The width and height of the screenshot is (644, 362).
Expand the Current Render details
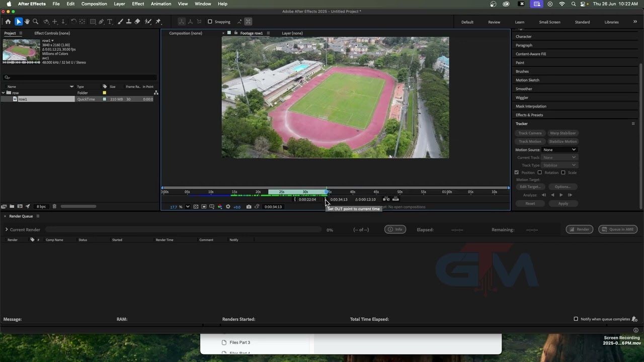[7, 230]
